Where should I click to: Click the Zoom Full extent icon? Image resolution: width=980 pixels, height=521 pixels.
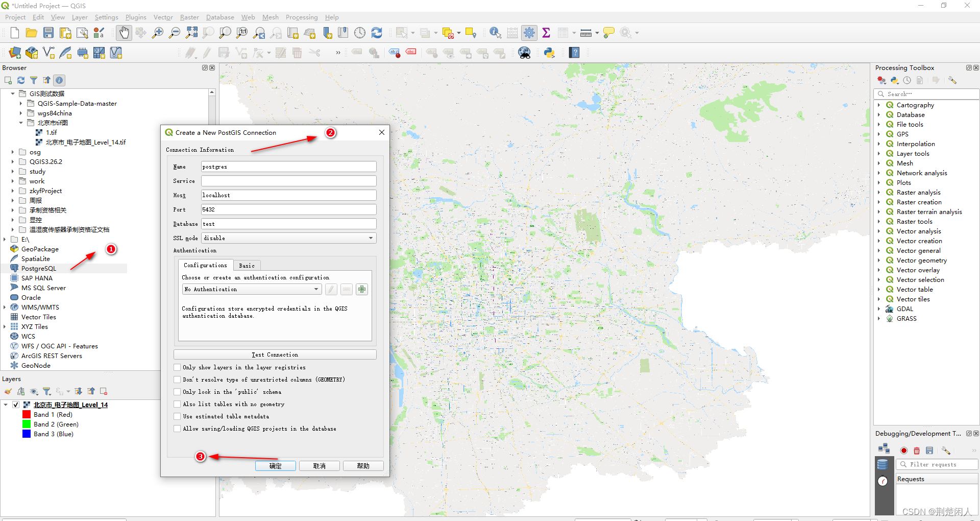191,33
